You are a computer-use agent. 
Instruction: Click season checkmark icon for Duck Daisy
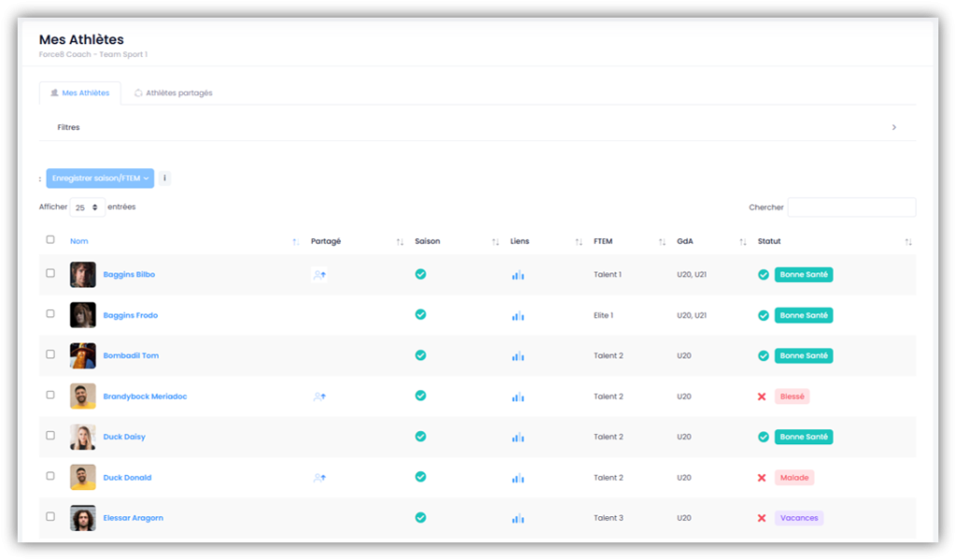click(420, 436)
